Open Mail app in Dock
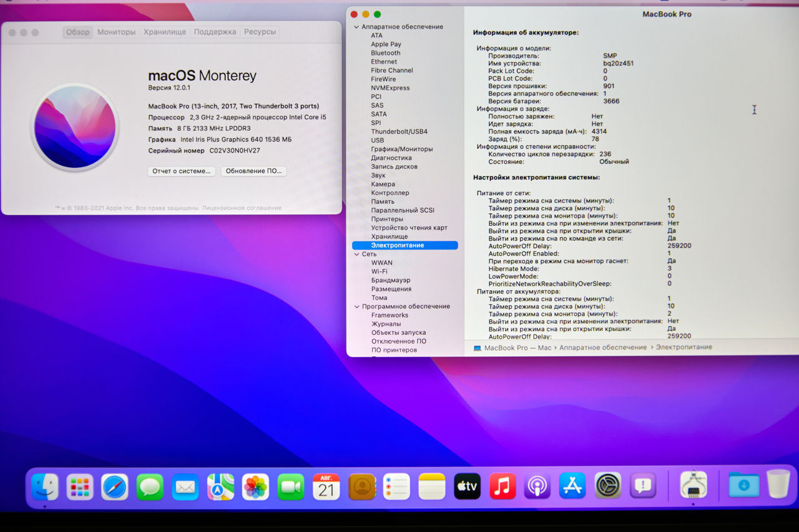 (185, 486)
